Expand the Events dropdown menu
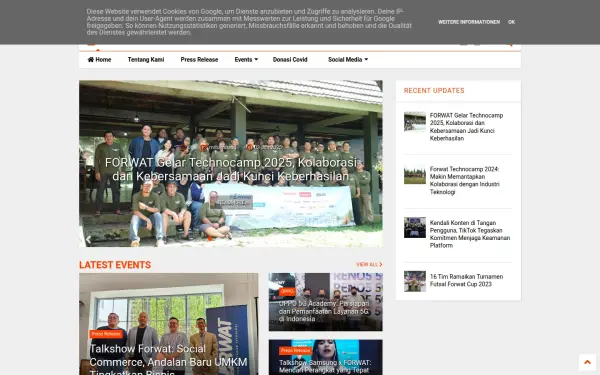This screenshot has height=375, width=600. click(x=246, y=60)
